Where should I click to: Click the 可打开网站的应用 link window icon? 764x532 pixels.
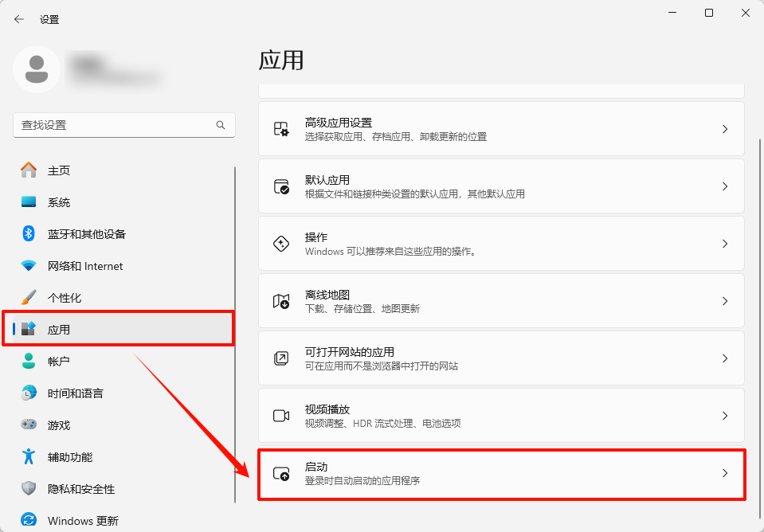click(x=281, y=358)
